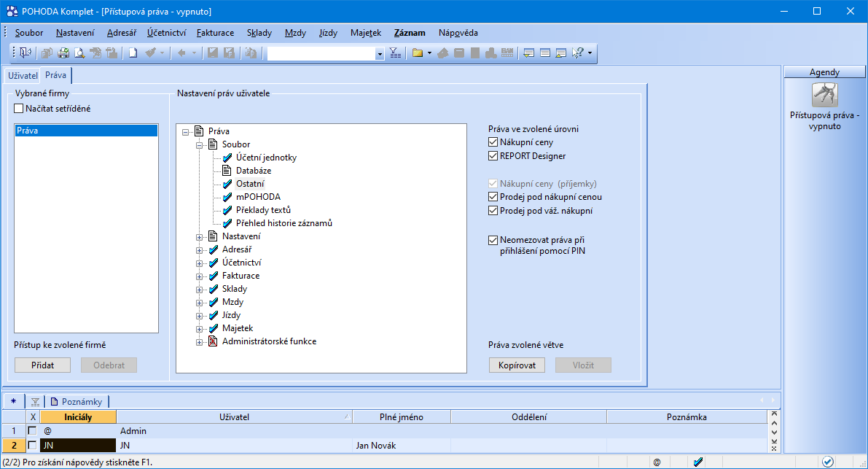Uncheck the Nákupní ceny checkbox
Viewport: 868px width, 469px height.
coord(493,142)
